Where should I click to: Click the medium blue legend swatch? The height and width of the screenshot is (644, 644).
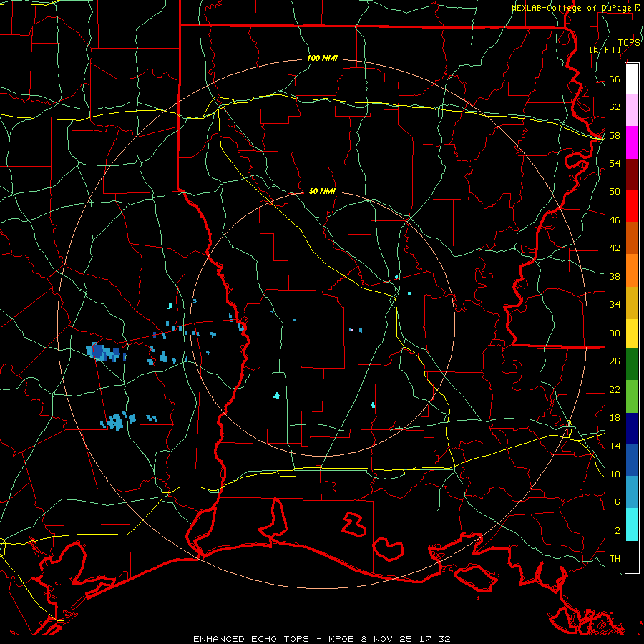[x=632, y=460]
